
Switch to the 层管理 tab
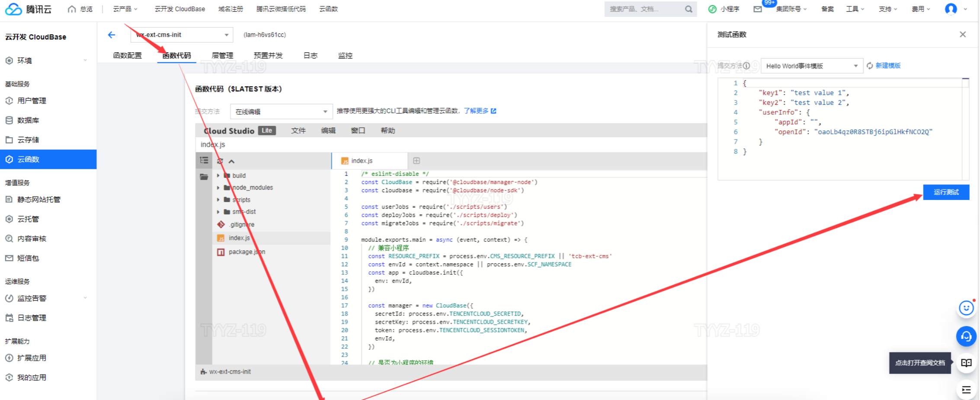coord(222,55)
